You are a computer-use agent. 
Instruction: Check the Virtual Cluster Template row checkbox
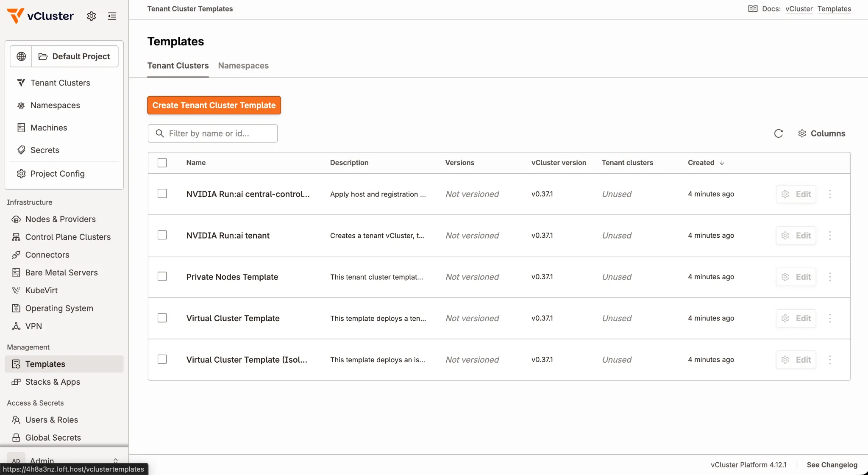coord(162,318)
